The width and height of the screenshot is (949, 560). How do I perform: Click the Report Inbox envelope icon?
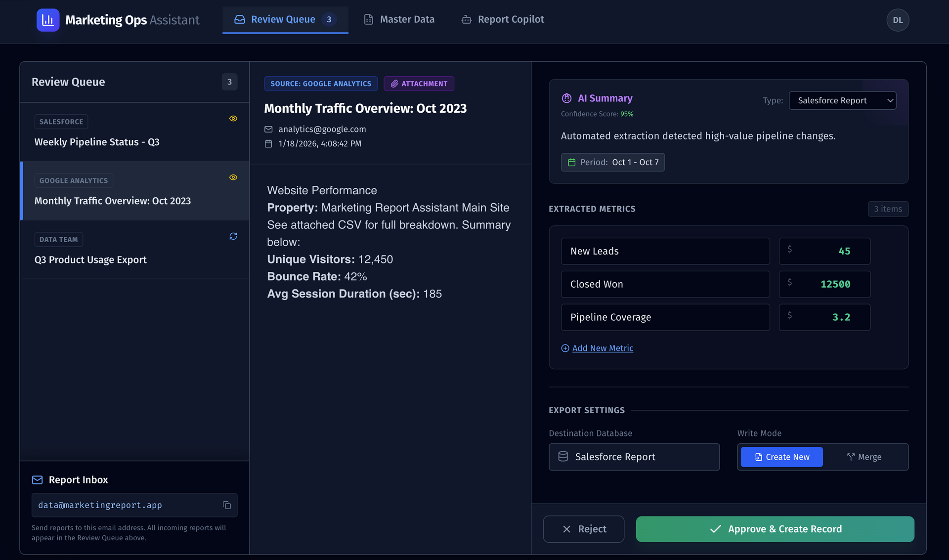point(37,480)
